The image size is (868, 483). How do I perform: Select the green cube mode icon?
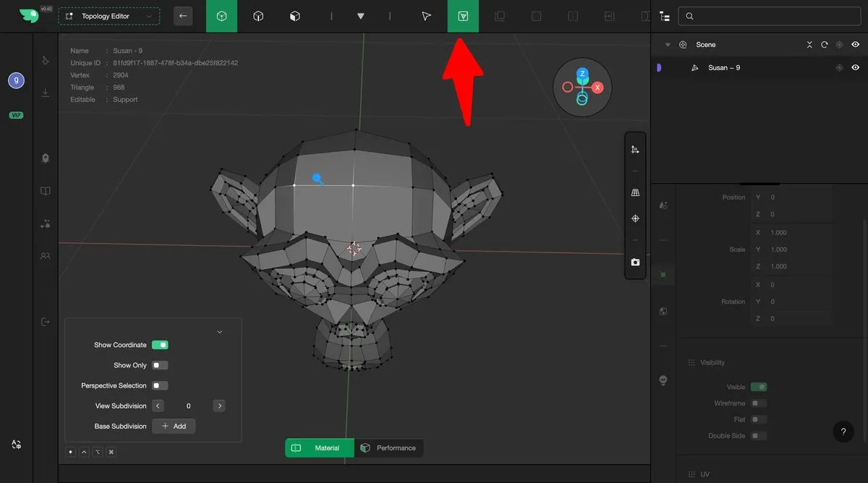coord(221,16)
